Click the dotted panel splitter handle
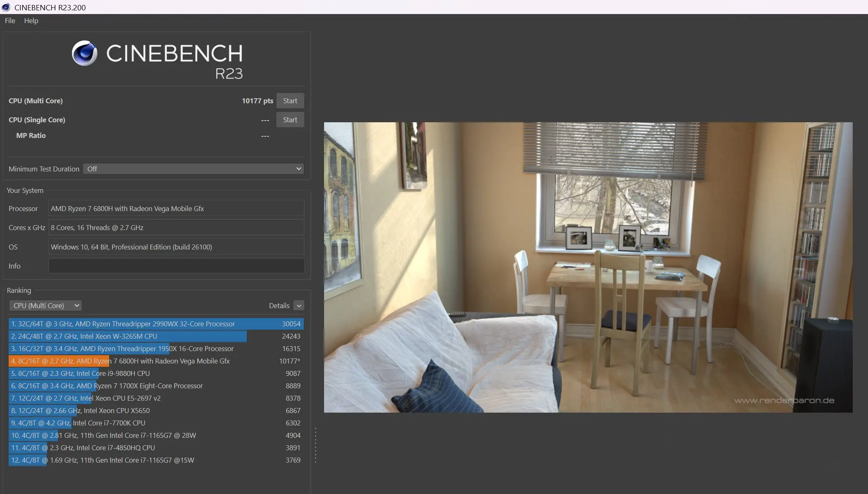The image size is (868, 494). [x=315, y=445]
